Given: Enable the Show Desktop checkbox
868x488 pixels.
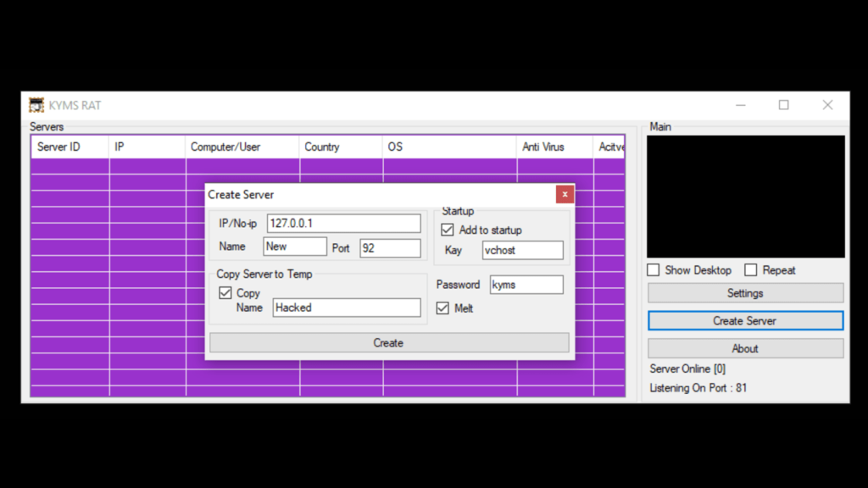Looking at the screenshot, I should (654, 270).
